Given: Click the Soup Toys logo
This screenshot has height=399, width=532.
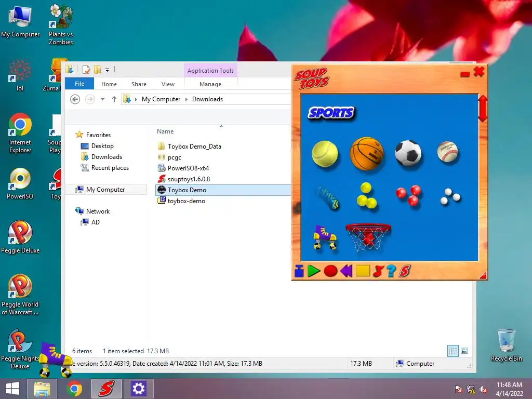Looking at the screenshot, I should [312, 78].
